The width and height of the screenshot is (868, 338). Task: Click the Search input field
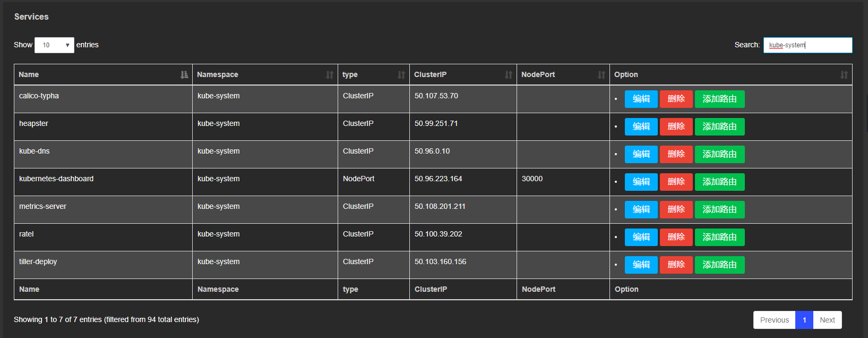coord(807,45)
